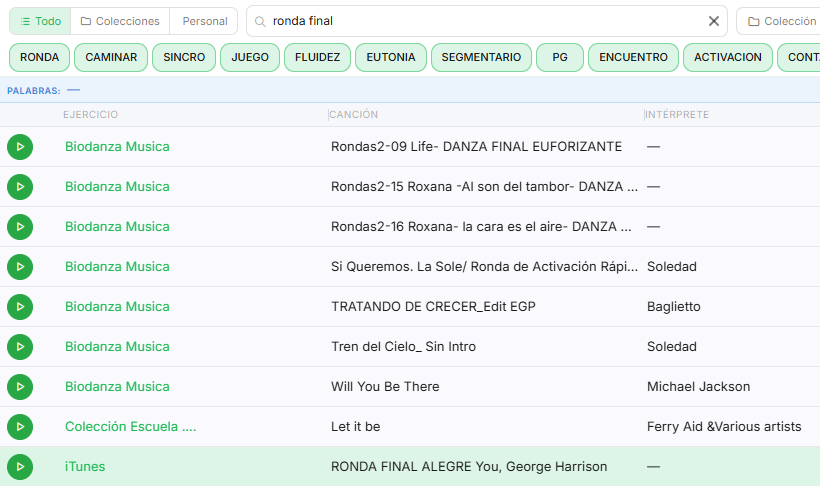
Task: Filter by the CAMINAR tag
Action: (111, 57)
